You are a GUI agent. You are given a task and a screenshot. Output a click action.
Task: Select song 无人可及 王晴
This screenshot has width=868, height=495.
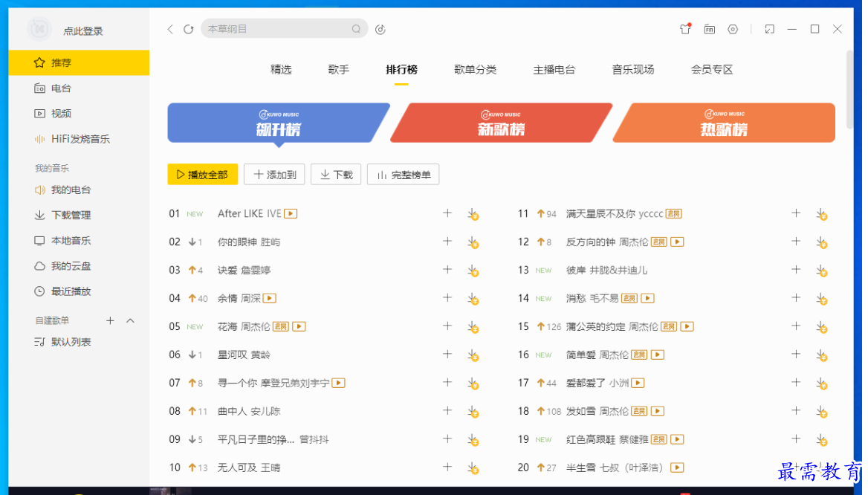248,467
